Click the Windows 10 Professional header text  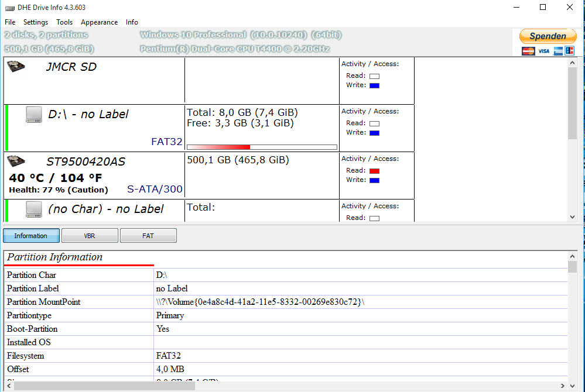coord(241,35)
